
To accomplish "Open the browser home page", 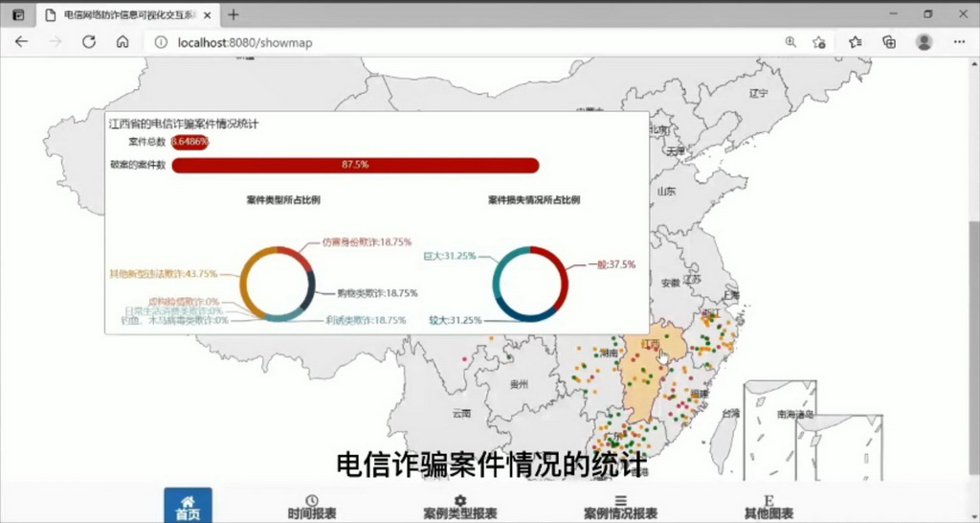I will (x=122, y=42).
